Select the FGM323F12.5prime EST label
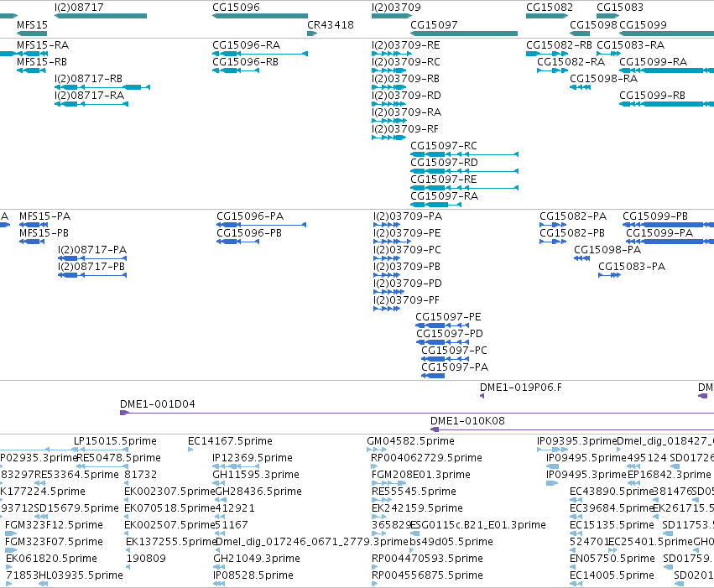The image size is (714, 588). (x=54, y=525)
